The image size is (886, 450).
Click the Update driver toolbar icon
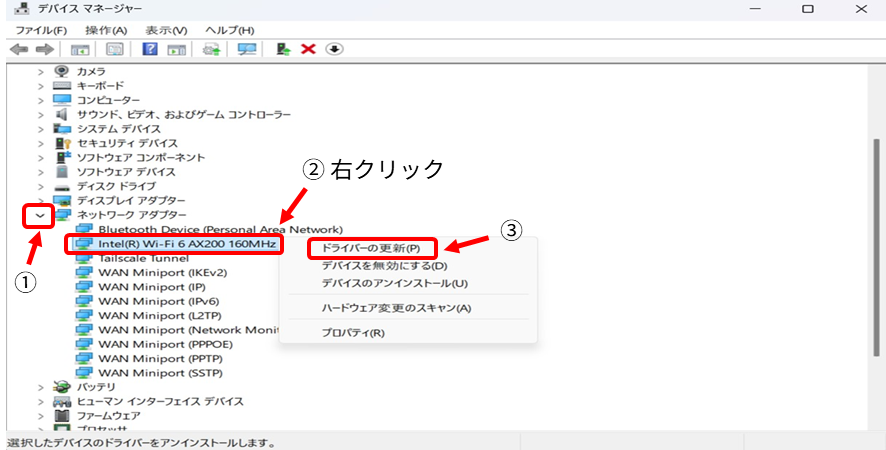click(x=283, y=49)
